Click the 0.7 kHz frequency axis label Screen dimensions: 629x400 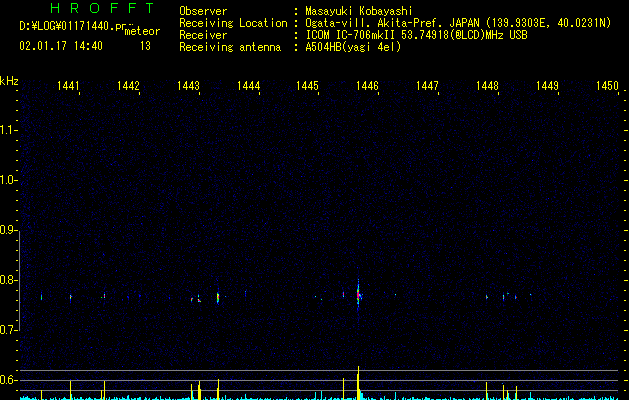[x=8, y=330]
